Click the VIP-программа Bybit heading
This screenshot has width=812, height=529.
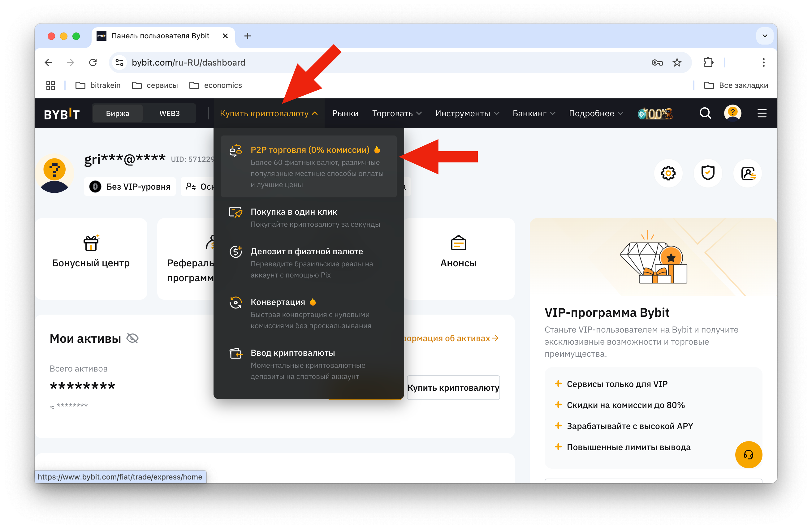click(x=607, y=312)
